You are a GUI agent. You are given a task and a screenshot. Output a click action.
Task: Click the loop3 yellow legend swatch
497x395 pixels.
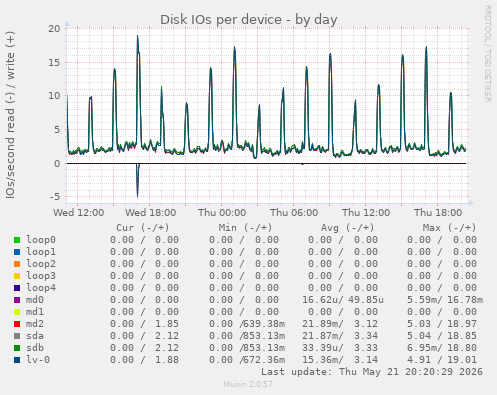pos(17,276)
